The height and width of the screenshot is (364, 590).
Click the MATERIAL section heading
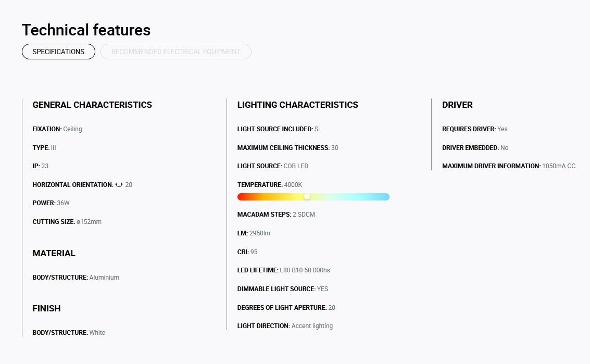(54, 253)
